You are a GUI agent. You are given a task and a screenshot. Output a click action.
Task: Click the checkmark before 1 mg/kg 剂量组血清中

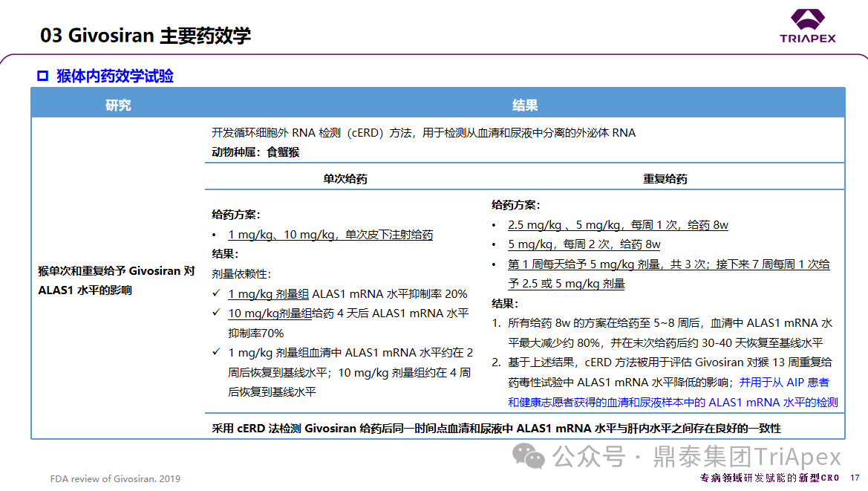pos(216,353)
